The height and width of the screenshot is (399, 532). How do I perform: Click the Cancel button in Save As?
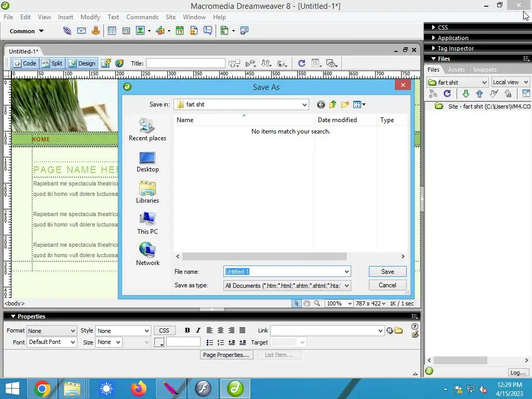click(x=388, y=285)
